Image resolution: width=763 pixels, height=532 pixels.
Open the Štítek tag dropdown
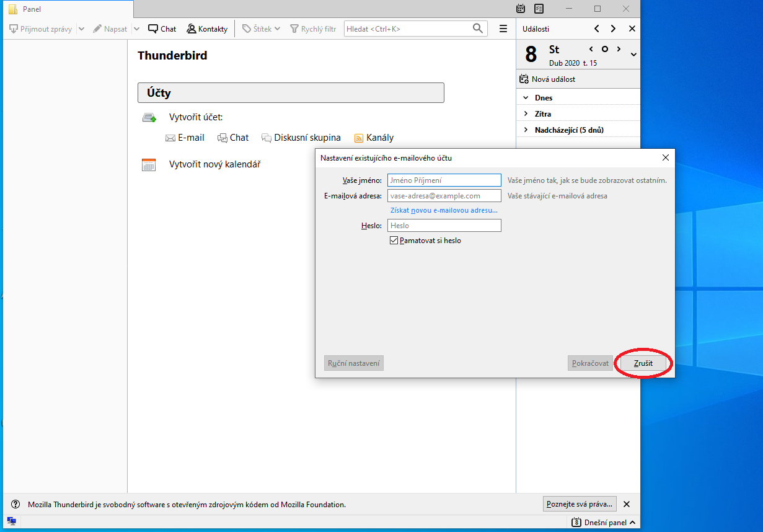261,29
